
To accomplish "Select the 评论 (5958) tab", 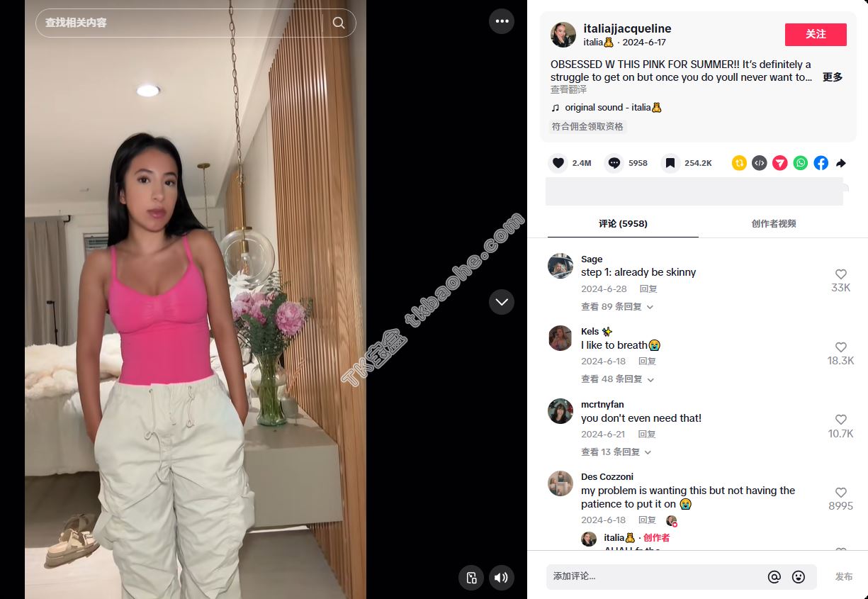I will (x=623, y=224).
